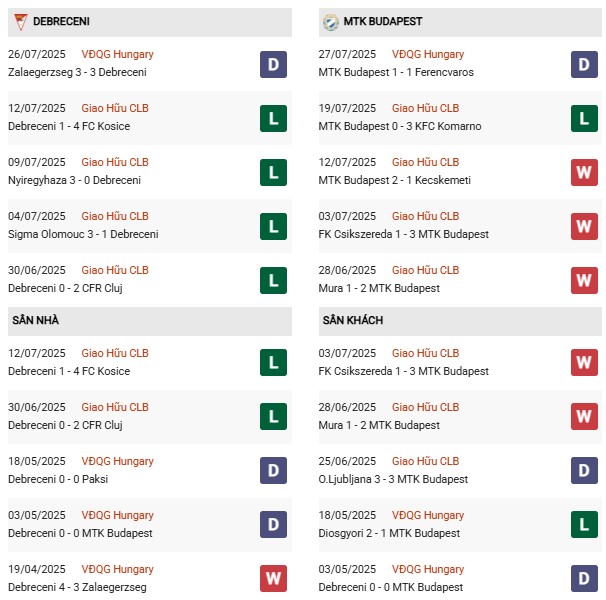Open VĐQG Hungary link dated 18/05/2025 for Diosgyori
Image resolution: width=606 pixels, height=600 pixels.
[x=428, y=515]
